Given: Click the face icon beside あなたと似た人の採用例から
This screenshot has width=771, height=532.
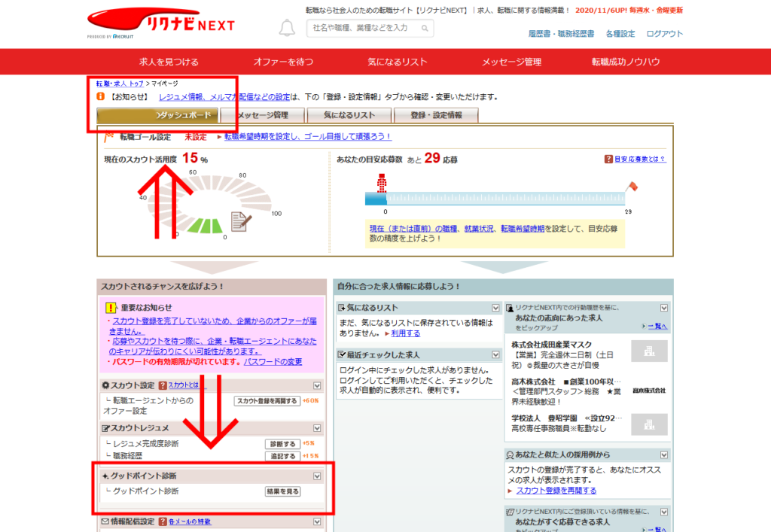Looking at the screenshot, I should [510, 455].
